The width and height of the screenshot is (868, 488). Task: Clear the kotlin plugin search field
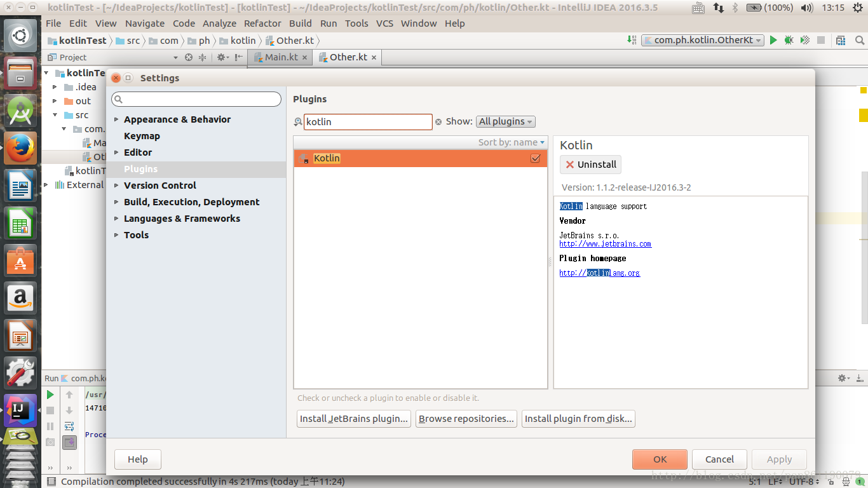[438, 122]
